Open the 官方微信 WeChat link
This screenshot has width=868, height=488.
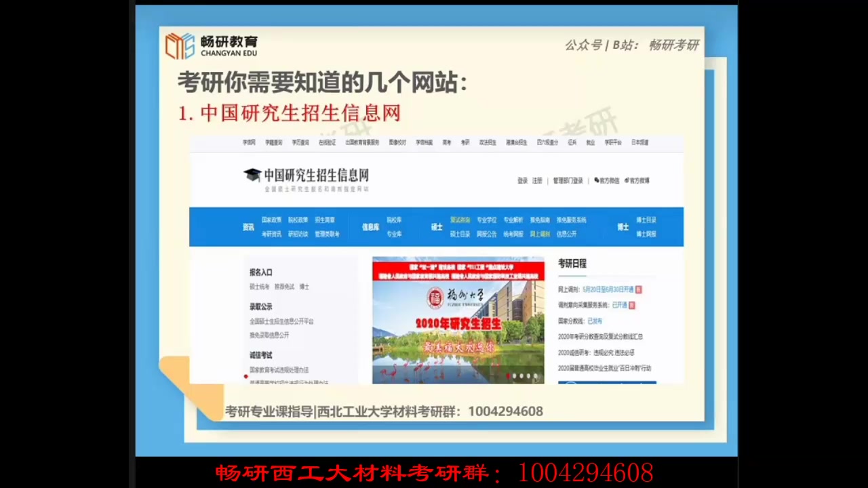(607, 181)
